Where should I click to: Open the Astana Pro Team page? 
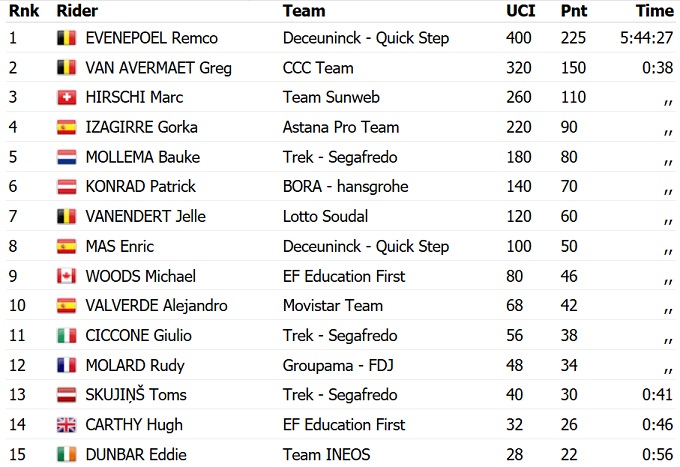340,127
